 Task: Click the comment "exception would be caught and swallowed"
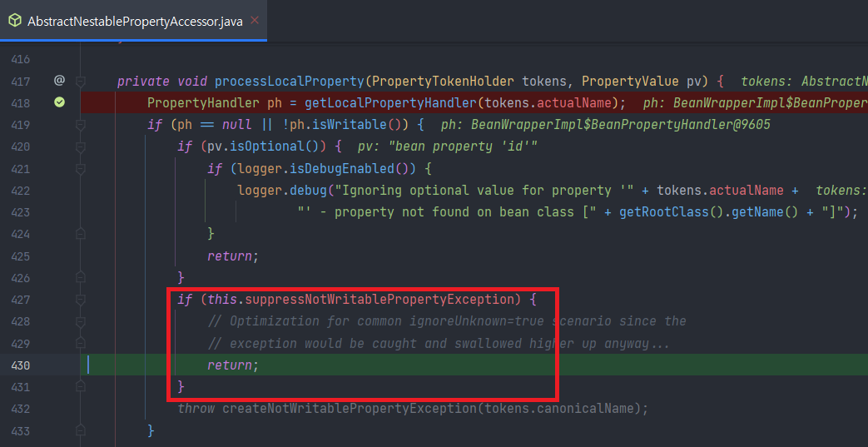tap(439, 344)
